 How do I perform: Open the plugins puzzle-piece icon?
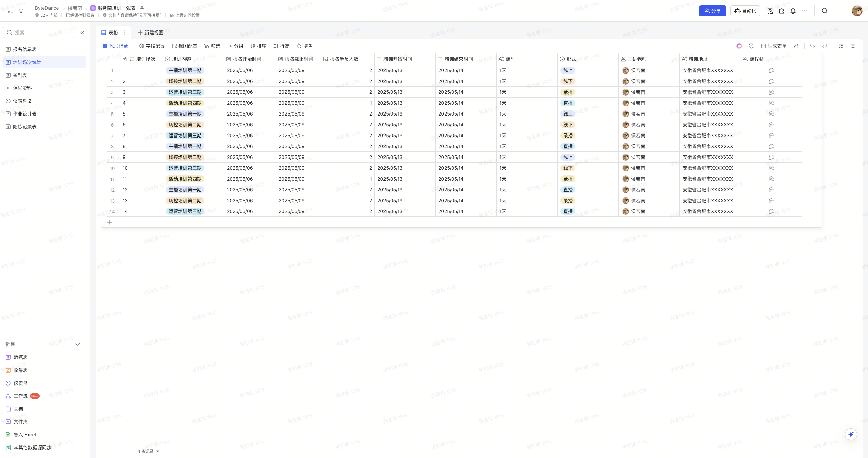pos(782,11)
